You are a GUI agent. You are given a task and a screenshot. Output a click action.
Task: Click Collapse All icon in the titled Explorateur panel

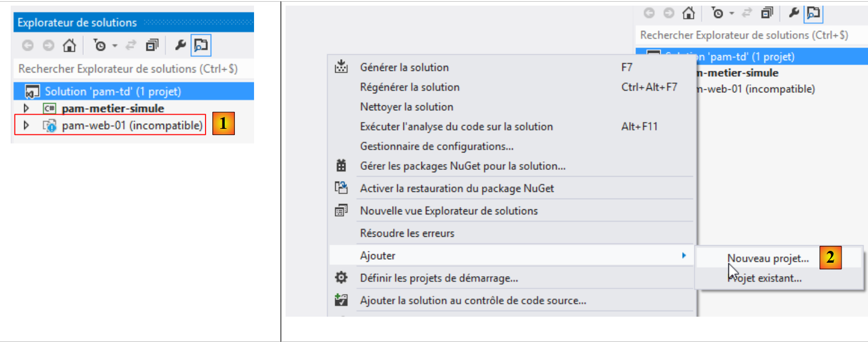152,46
